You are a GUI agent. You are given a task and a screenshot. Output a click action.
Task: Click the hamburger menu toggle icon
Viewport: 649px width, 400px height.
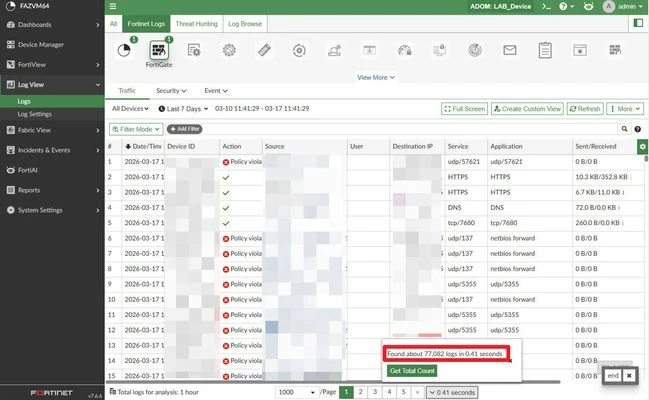113,6
